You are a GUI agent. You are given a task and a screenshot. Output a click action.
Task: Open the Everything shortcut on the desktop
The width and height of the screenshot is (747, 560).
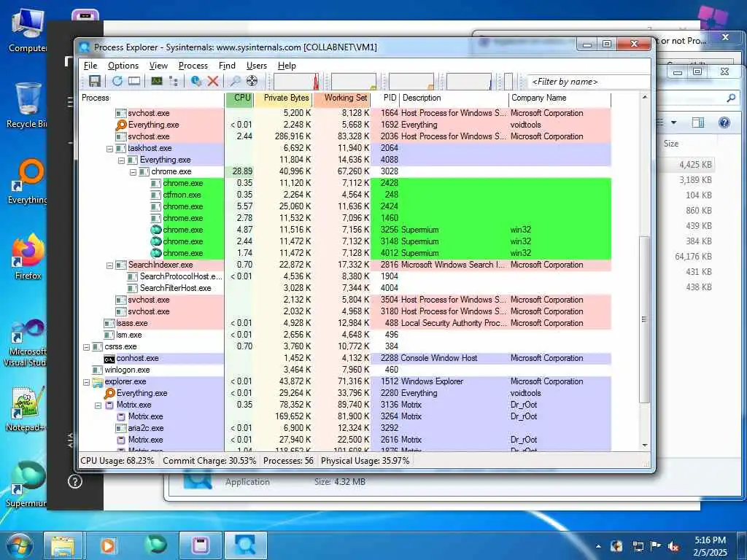coord(28,182)
